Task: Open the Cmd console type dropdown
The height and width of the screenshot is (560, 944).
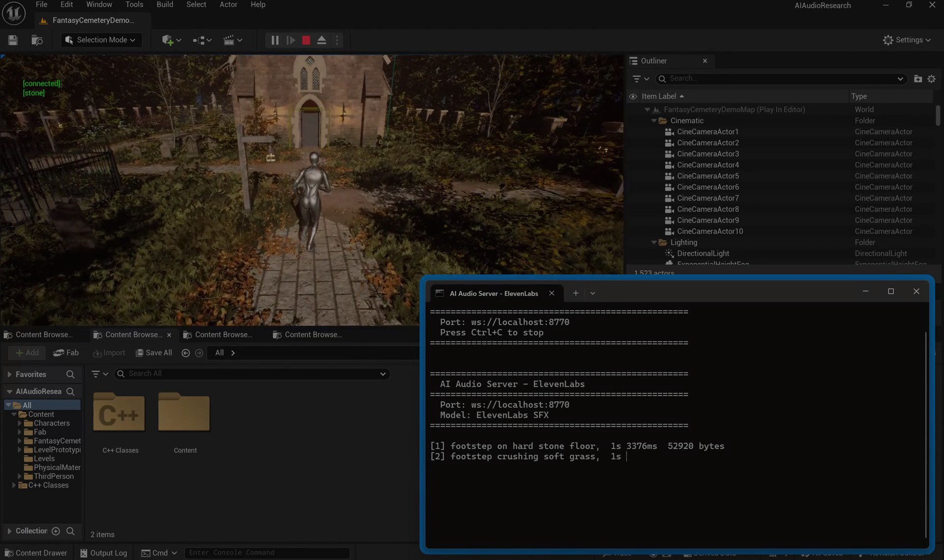Action: click(x=159, y=553)
